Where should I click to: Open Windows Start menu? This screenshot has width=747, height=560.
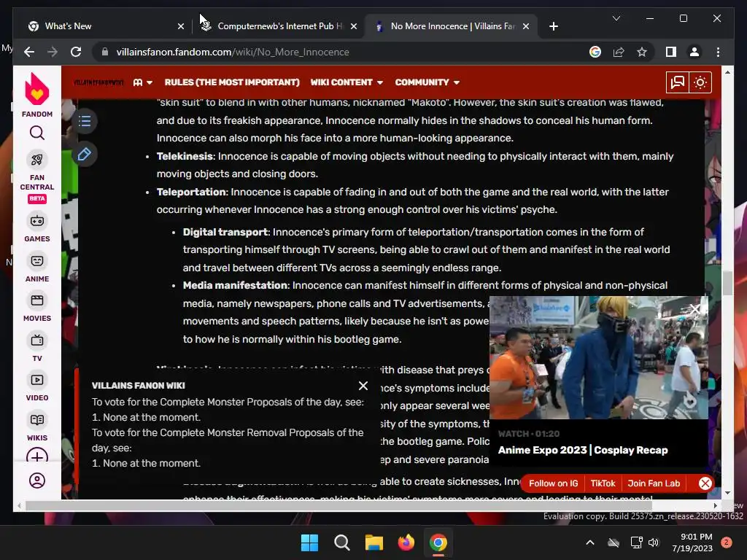click(x=309, y=542)
